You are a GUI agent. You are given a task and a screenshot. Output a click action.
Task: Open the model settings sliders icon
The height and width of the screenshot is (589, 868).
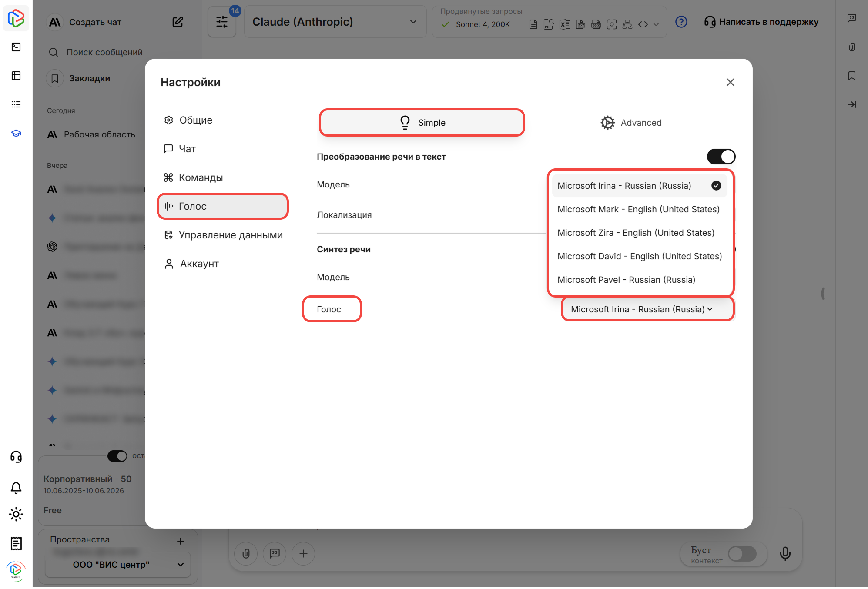point(222,22)
